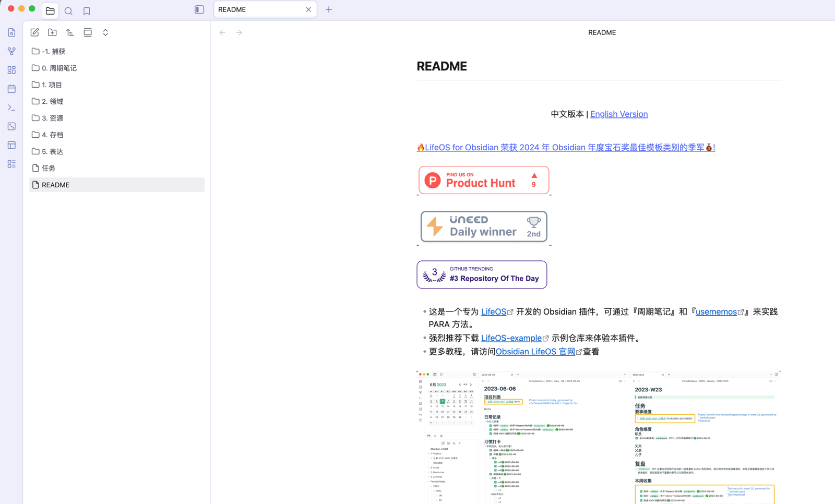Expand the 2. 领域 folder
The image size is (835, 504).
[x=117, y=101]
